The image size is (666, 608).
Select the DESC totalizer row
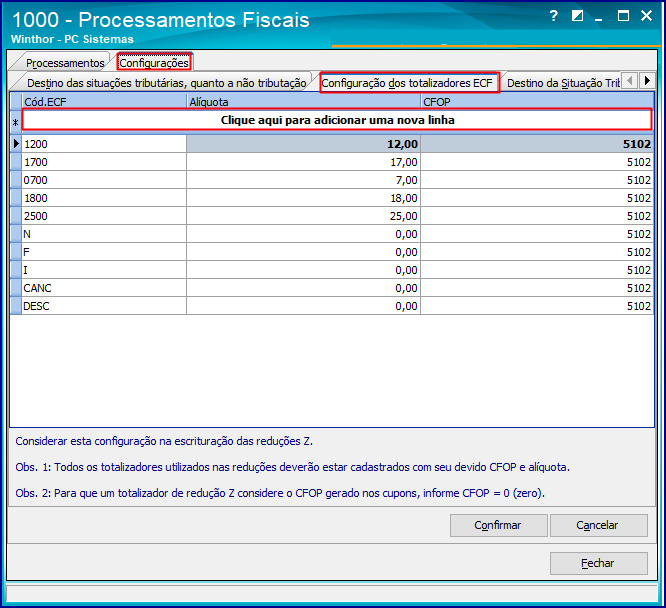point(104,306)
